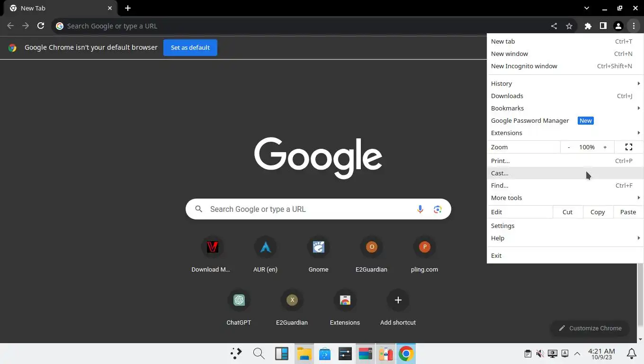
Task: Click the tab search chevron in title bar
Action: [x=587, y=8]
